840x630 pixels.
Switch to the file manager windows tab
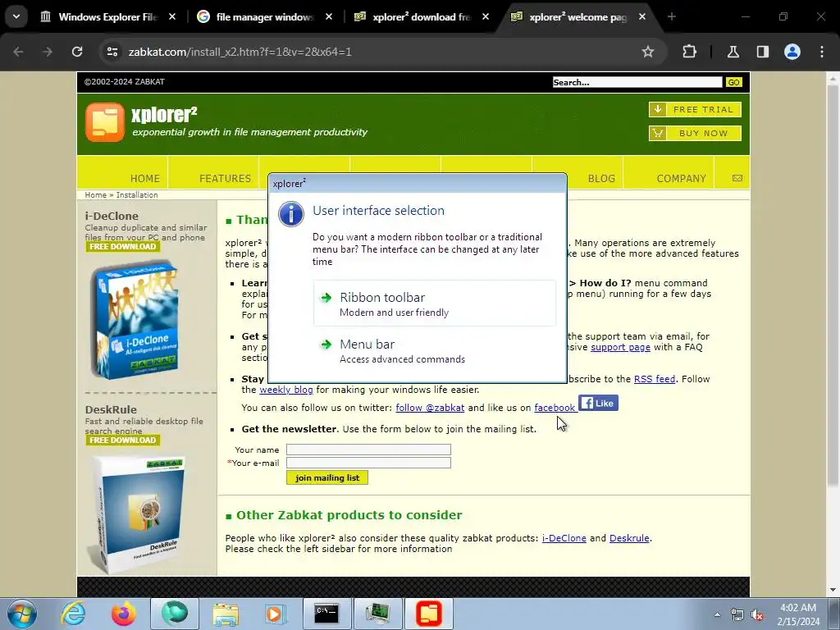(265, 17)
